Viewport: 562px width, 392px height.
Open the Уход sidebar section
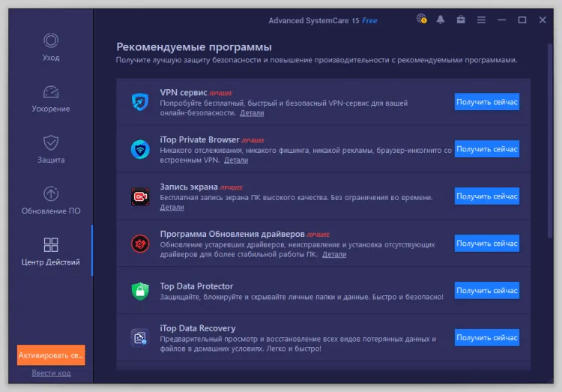(x=51, y=47)
